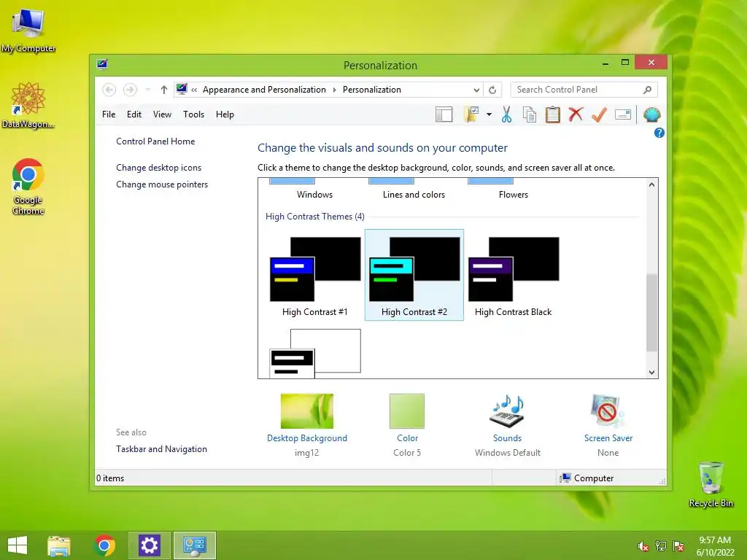Open Taskbar and Navigation link
Image resolution: width=747 pixels, height=560 pixels.
pyautogui.click(x=161, y=449)
